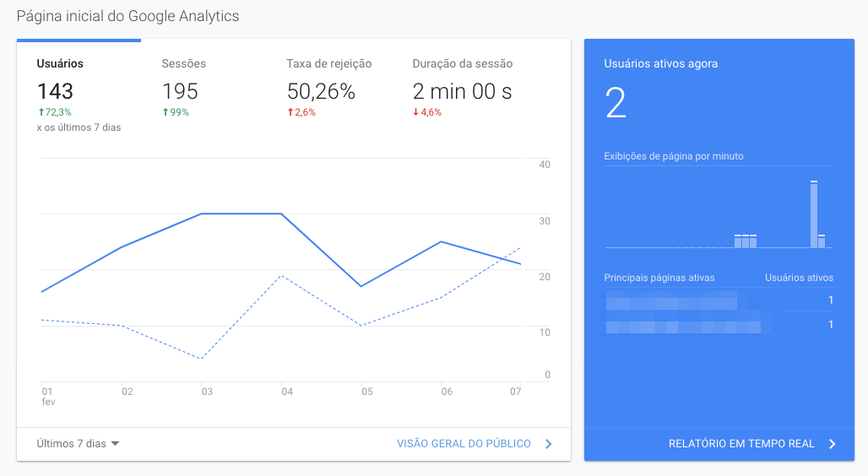The image size is (868, 476).
Task: Click the red 2,6% change indicator
Action: coord(301,111)
